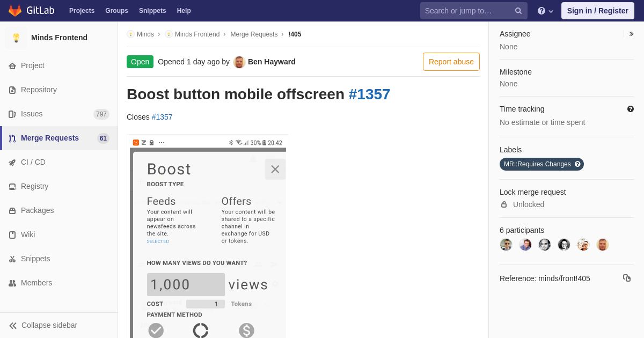Click the Wiki book icon
644x338 pixels.
coord(12,234)
